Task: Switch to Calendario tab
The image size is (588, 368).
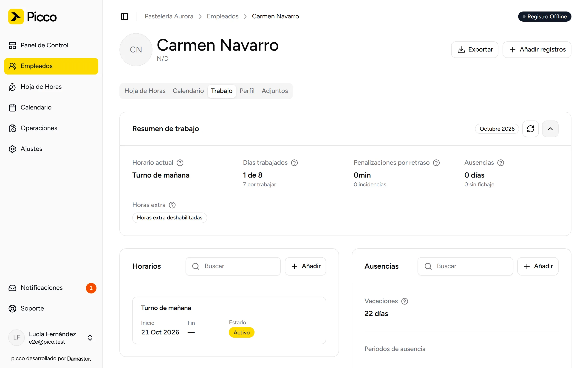Action: (188, 91)
